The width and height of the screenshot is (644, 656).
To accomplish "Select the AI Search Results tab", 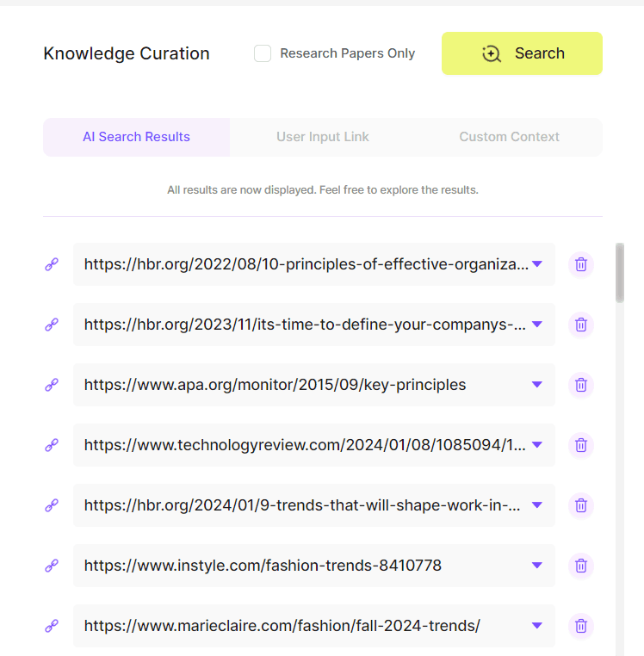I will [x=136, y=137].
